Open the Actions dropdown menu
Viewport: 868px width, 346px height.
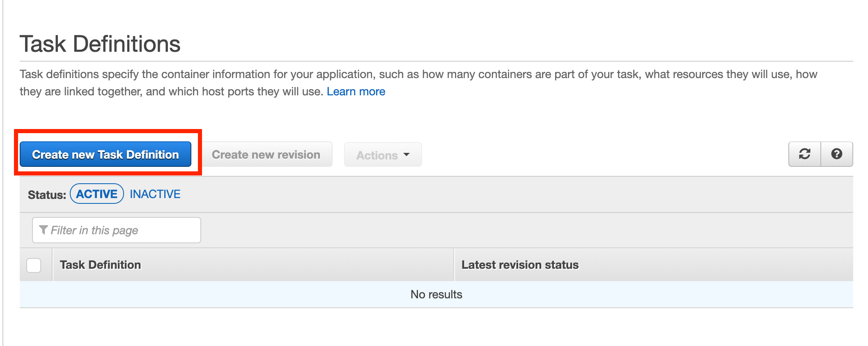383,155
